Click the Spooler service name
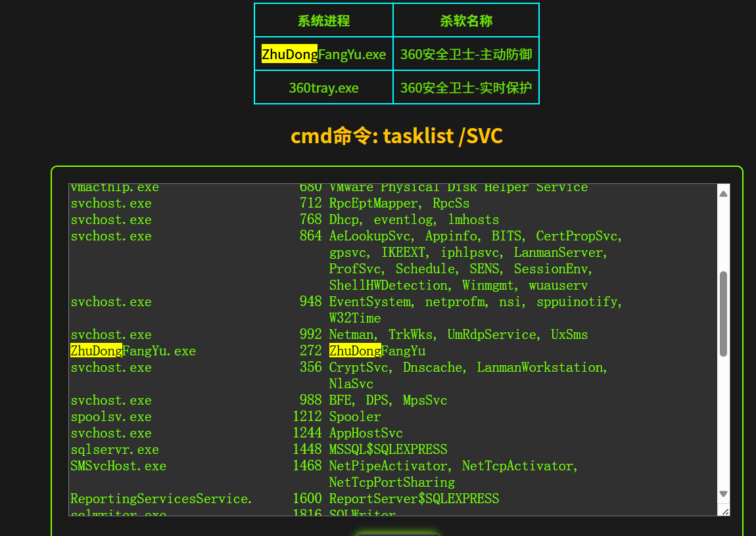 click(x=355, y=416)
